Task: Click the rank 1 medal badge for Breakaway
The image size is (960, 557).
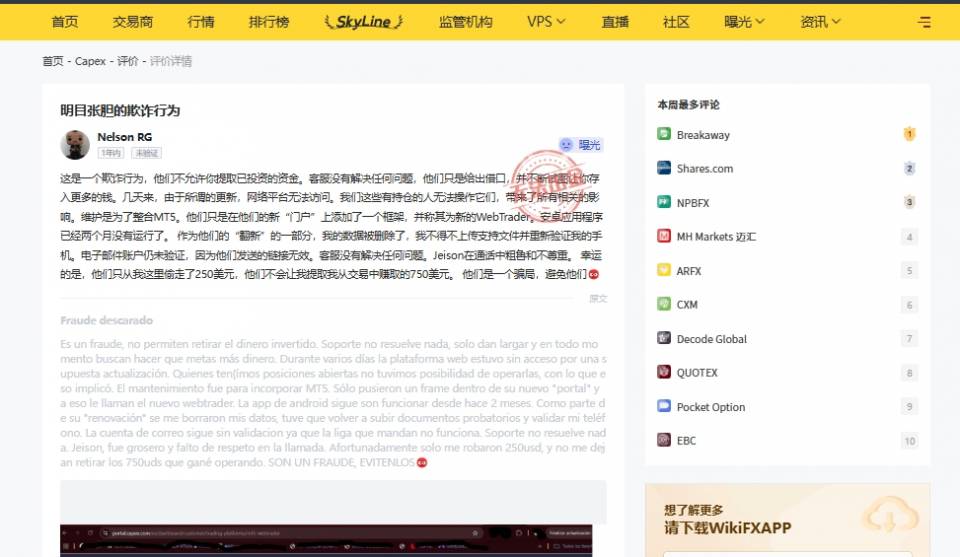Action: 909,134
